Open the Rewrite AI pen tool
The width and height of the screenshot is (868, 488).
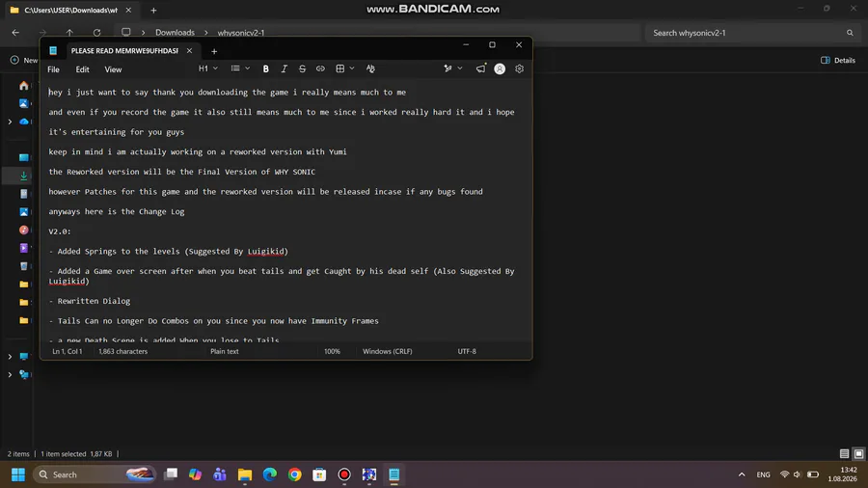point(448,68)
